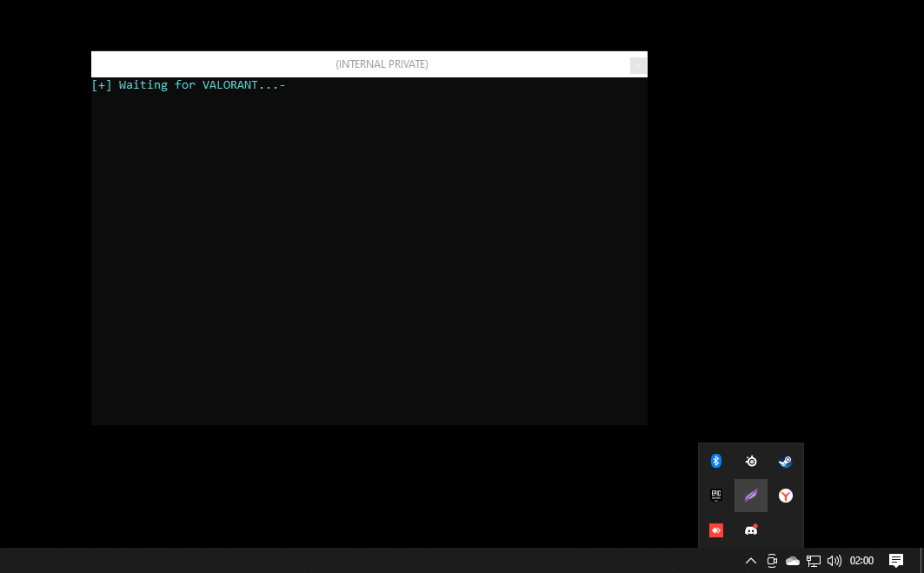Click the INTERNAL PRIVATE title bar
Screen dimensions: 924x573
(382, 64)
